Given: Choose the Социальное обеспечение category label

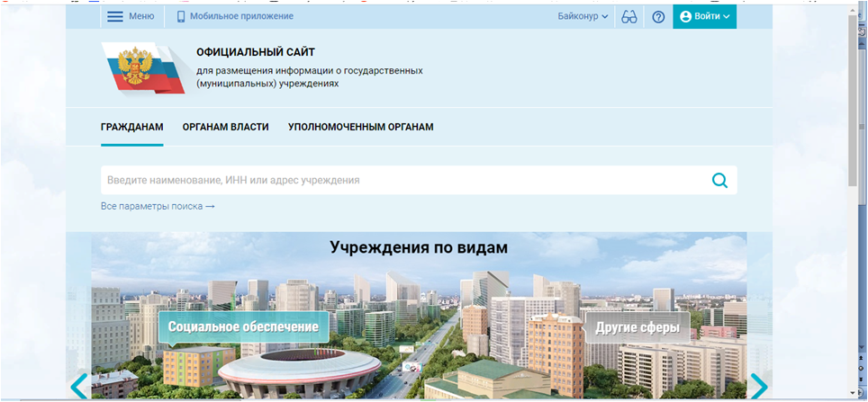Looking at the screenshot, I should (244, 326).
